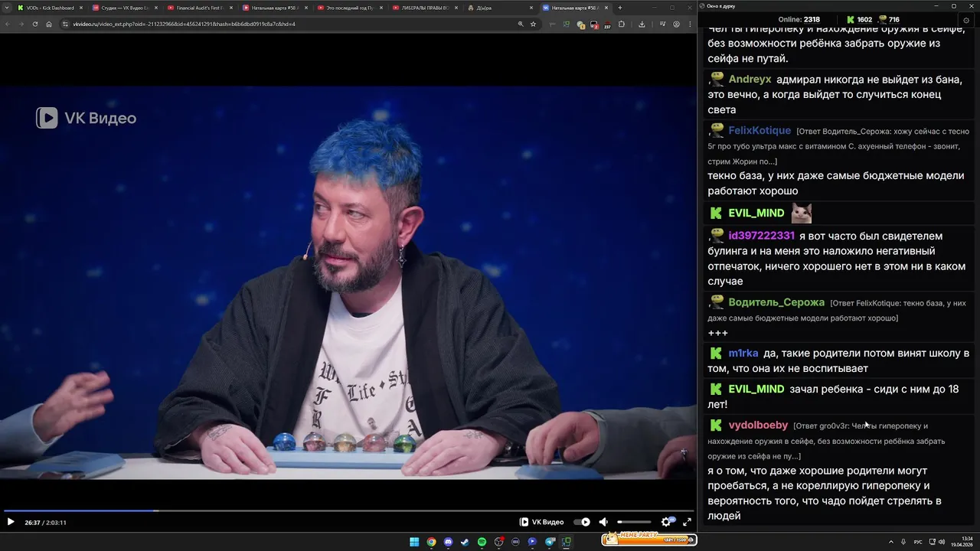Click the MEME PARTY overlay widget
This screenshot has height=551, width=980.
coord(648,539)
